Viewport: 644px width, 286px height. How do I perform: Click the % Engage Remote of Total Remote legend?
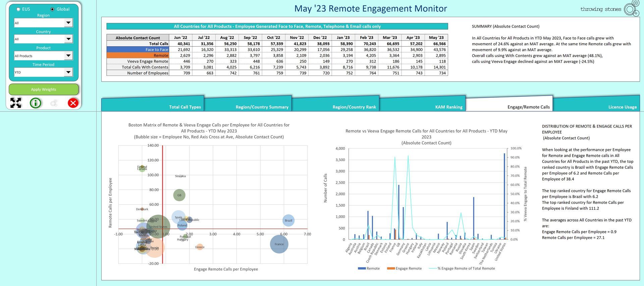tap(462, 268)
